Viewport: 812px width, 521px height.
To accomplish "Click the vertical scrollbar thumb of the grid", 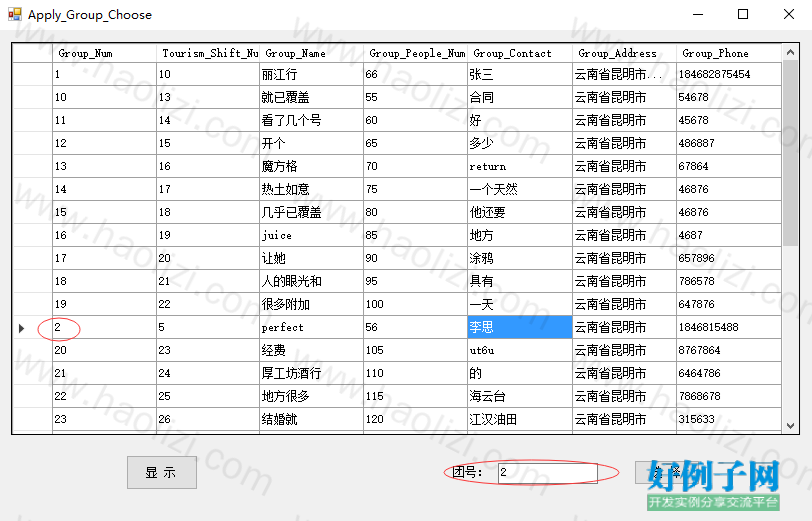I will tap(790, 153).
